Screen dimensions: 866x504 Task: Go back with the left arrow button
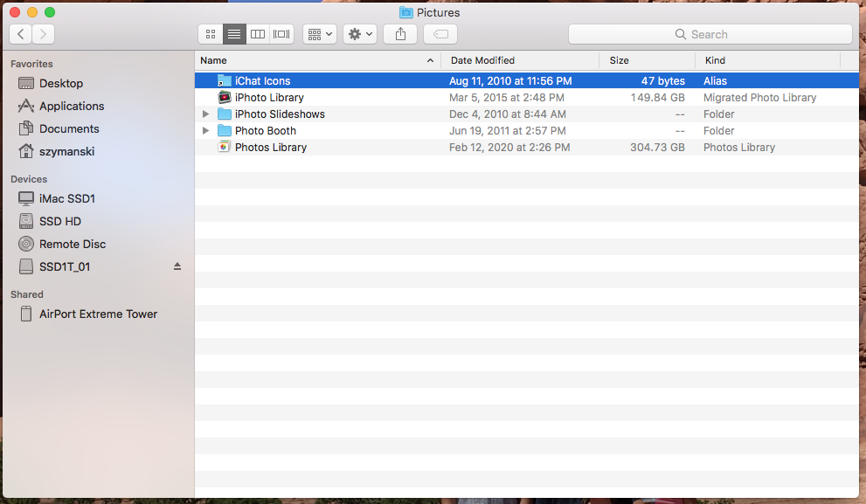[x=20, y=34]
